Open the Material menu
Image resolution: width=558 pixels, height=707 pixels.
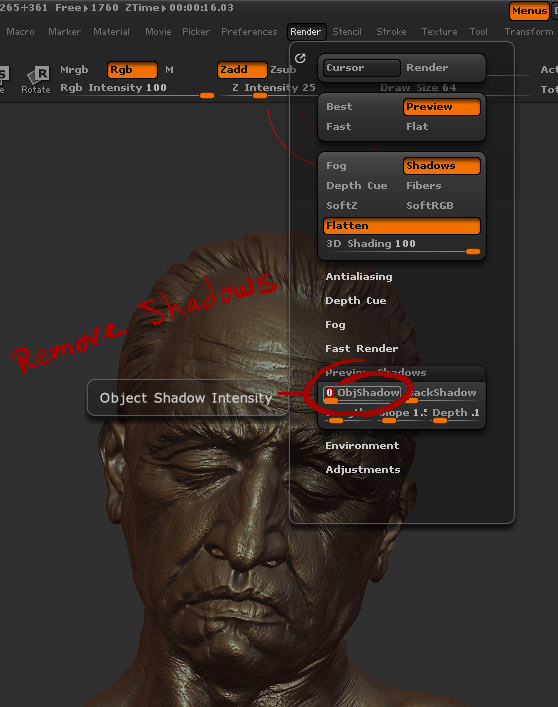tap(111, 32)
